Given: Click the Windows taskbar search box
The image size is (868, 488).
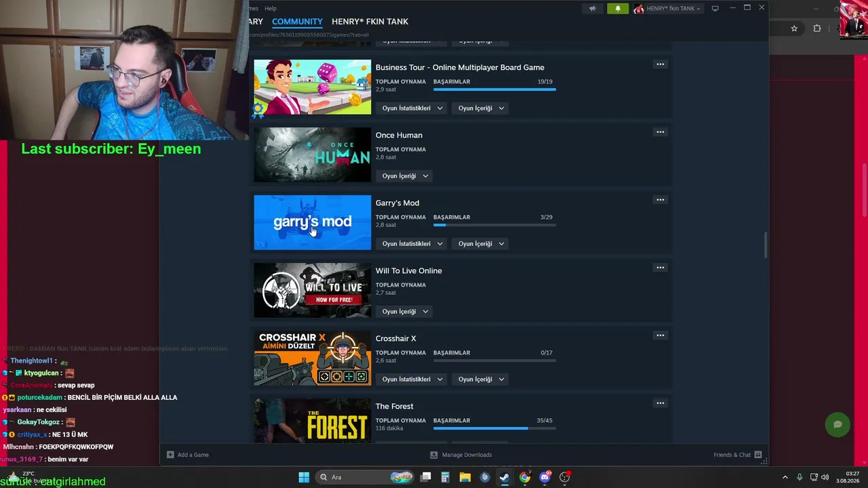Looking at the screenshot, I should point(366,477).
